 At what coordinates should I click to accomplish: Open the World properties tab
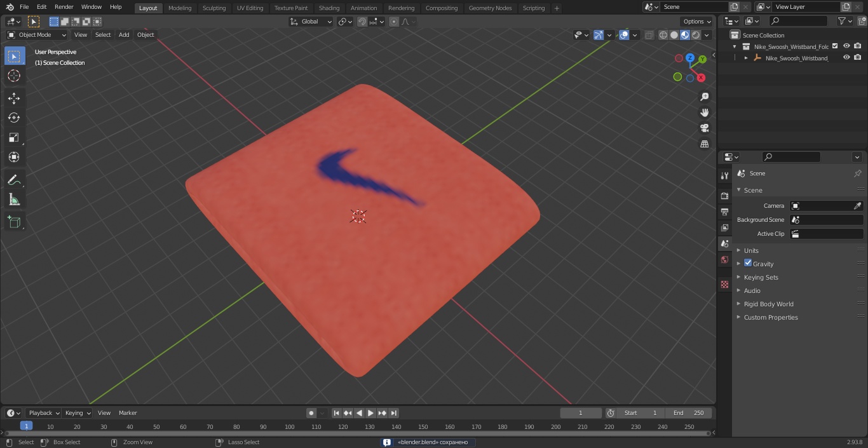pyautogui.click(x=724, y=259)
